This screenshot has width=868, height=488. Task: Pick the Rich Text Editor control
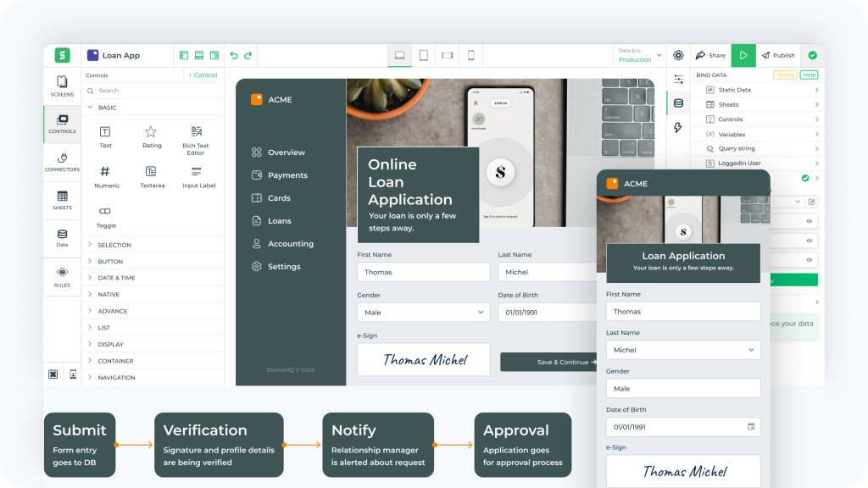point(196,132)
